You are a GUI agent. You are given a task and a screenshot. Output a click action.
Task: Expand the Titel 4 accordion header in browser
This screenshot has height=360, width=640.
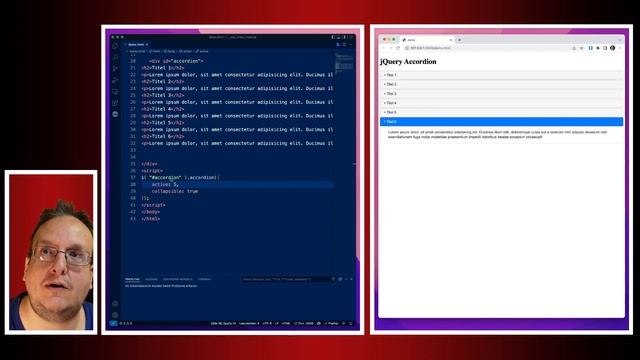pyautogui.click(x=501, y=103)
